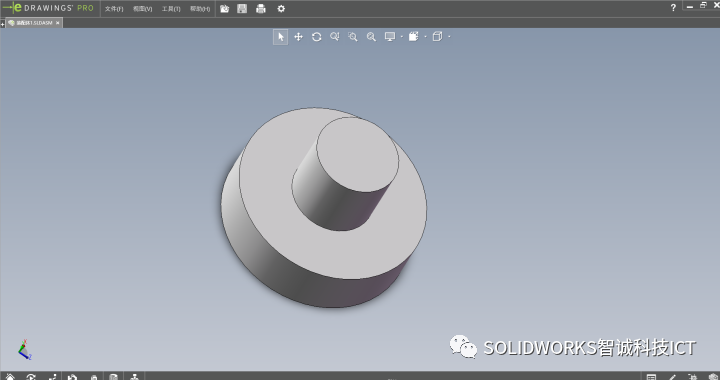
Task: Expand the monitor display style dropdown arrow
Action: click(x=402, y=37)
